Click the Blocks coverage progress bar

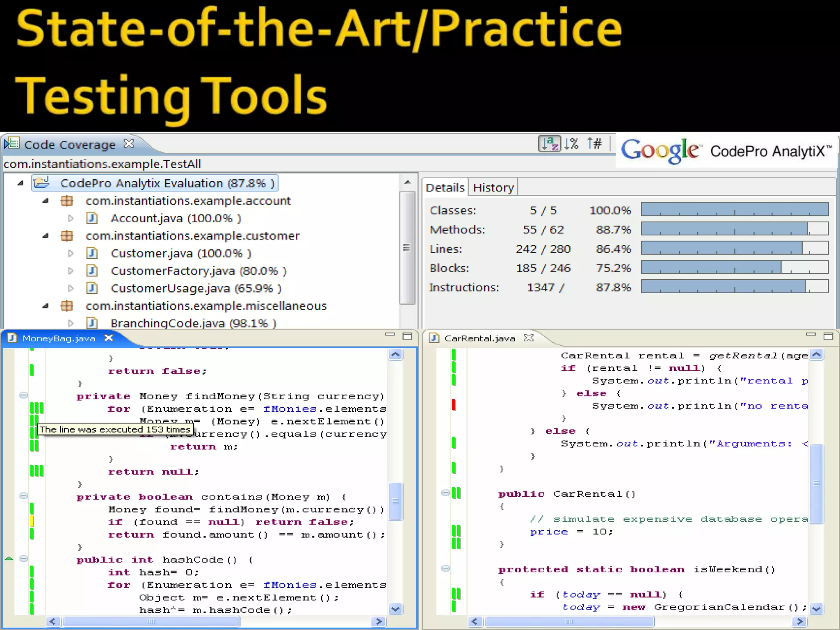tap(734, 268)
